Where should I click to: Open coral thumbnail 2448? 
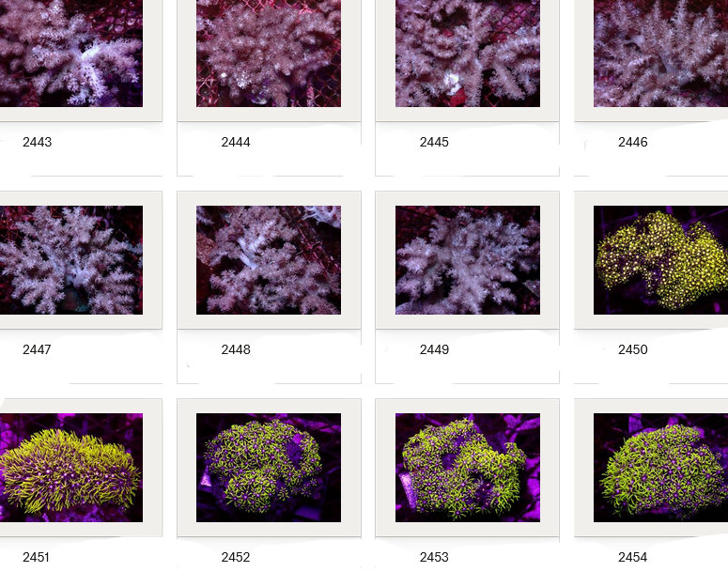click(x=269, y=260)
